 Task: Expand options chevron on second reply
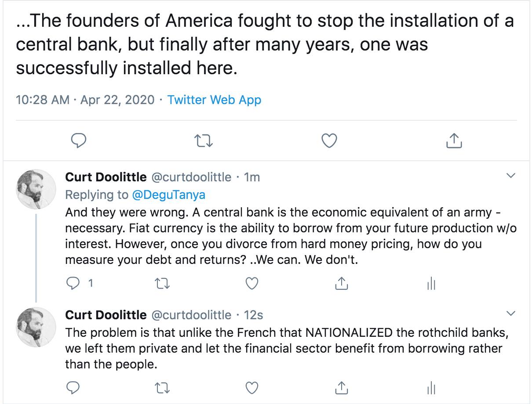(510, 314)
